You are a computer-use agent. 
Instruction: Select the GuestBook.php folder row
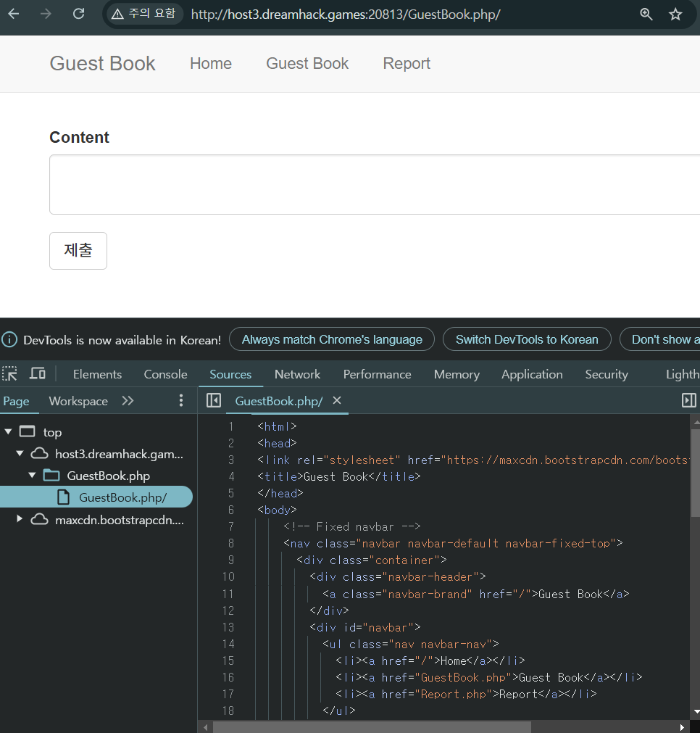point(98,476)
